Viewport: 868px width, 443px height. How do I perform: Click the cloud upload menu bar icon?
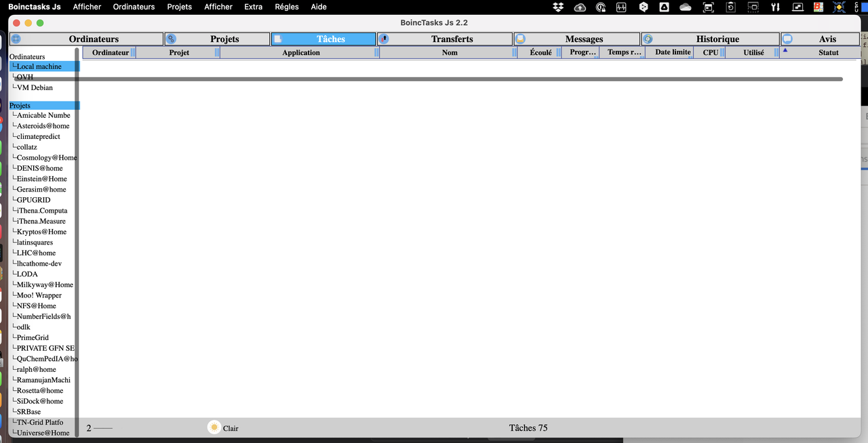click(x=580, y=7)
